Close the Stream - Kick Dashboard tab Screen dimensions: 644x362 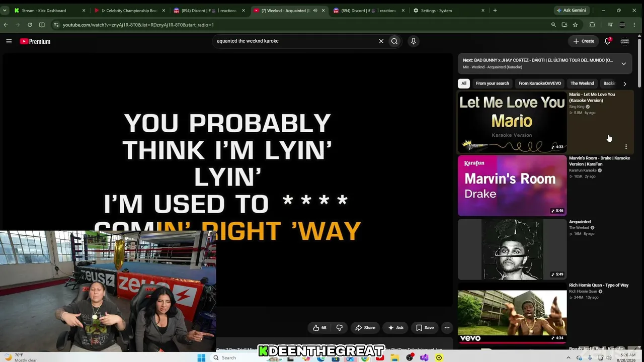pos(84,11)
